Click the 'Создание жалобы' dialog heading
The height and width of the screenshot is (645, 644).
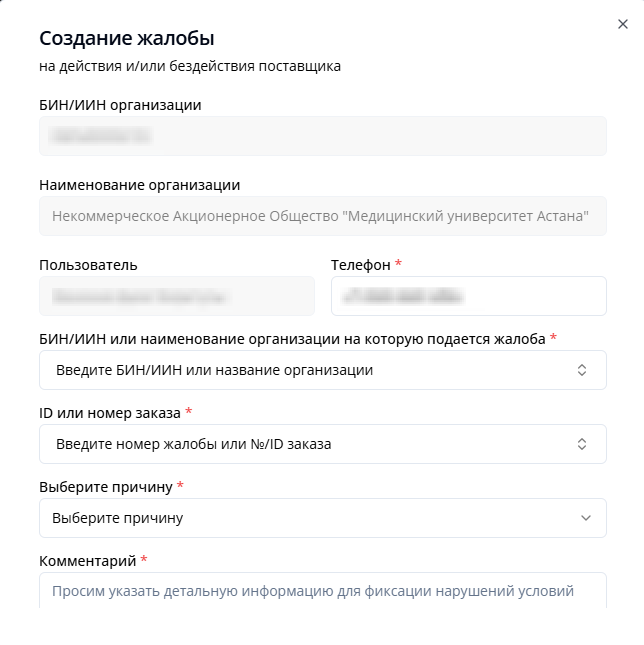point(127,39)
